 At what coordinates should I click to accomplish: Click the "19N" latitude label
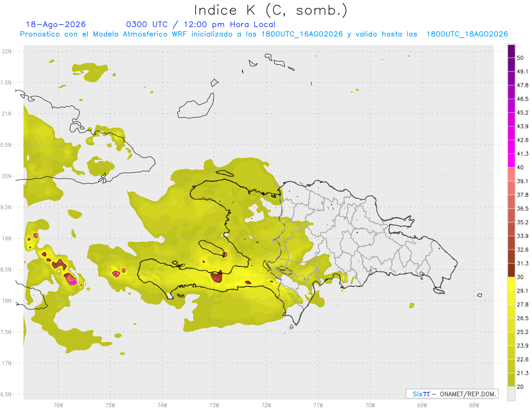coord(7,239)
